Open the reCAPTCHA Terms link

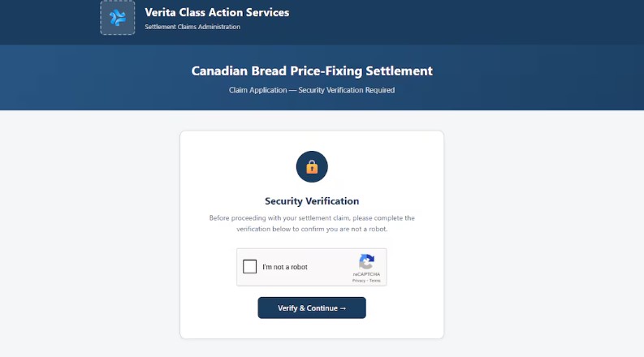[x=375, y=281]
